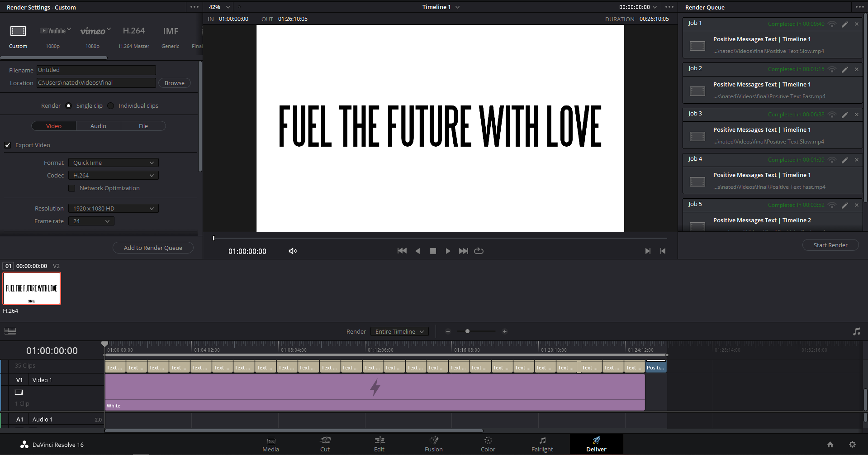Click the Loop playback icon
Image resolution: width=868 pixels, height=455 pixels.
coord(479,251)
